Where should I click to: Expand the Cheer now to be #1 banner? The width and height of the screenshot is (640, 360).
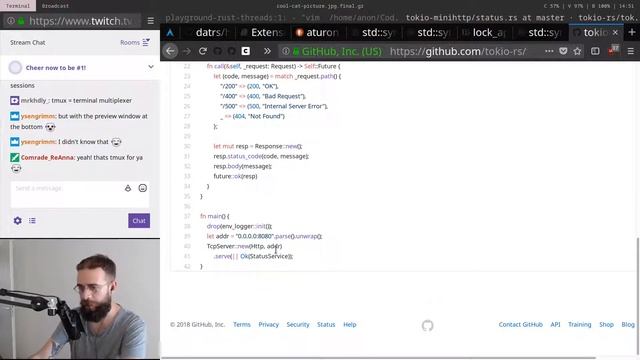(x=151, y=67)
